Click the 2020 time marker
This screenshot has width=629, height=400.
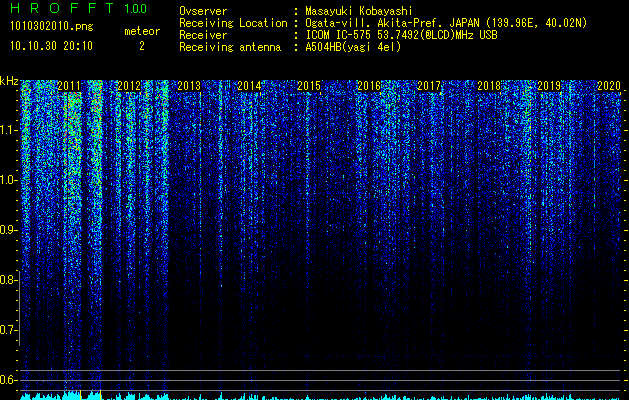click(x=609, y=86)
